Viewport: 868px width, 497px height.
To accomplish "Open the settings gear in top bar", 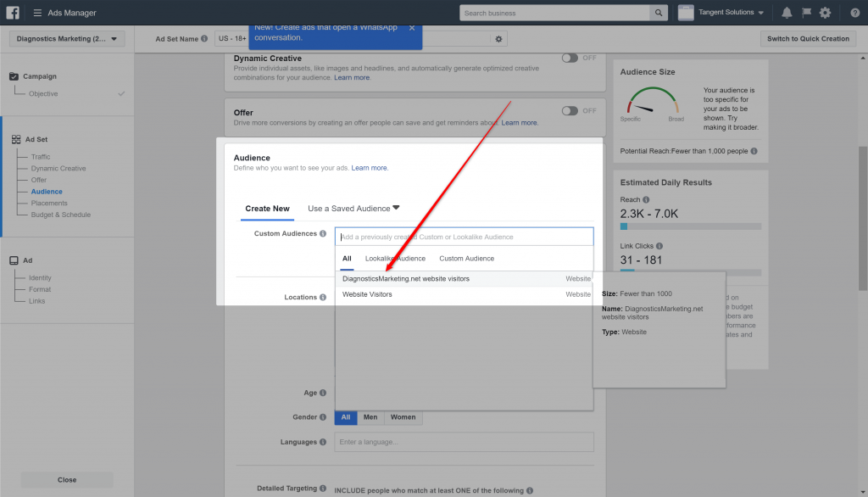I will click(825, 13).
